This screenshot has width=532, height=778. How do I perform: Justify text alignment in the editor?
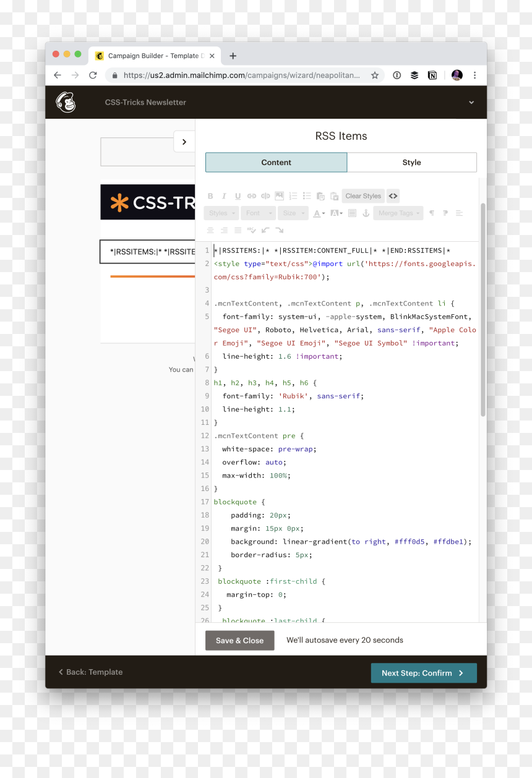[x=238, y=230]
